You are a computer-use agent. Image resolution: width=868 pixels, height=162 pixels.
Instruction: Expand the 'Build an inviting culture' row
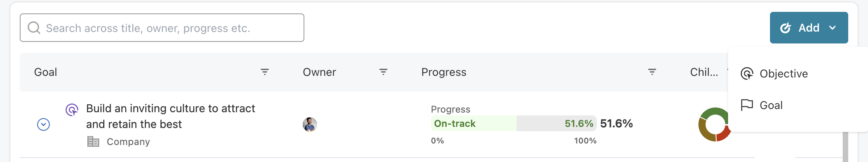[43, 124]
